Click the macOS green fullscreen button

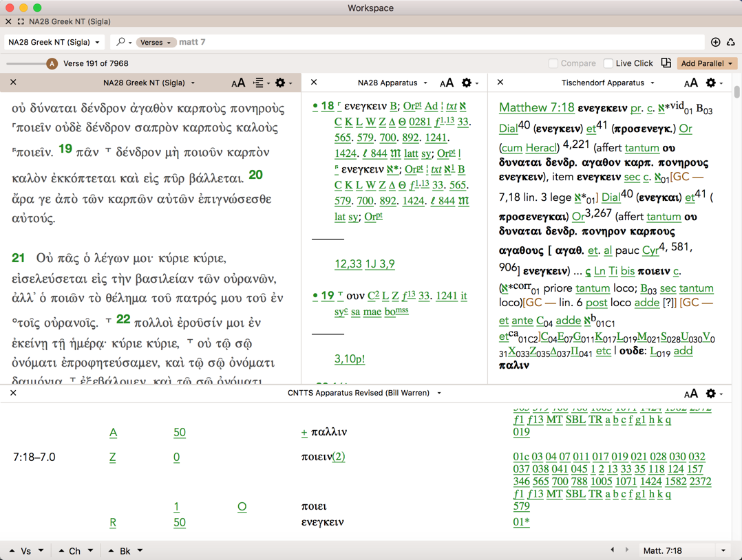tap(37, 8)
